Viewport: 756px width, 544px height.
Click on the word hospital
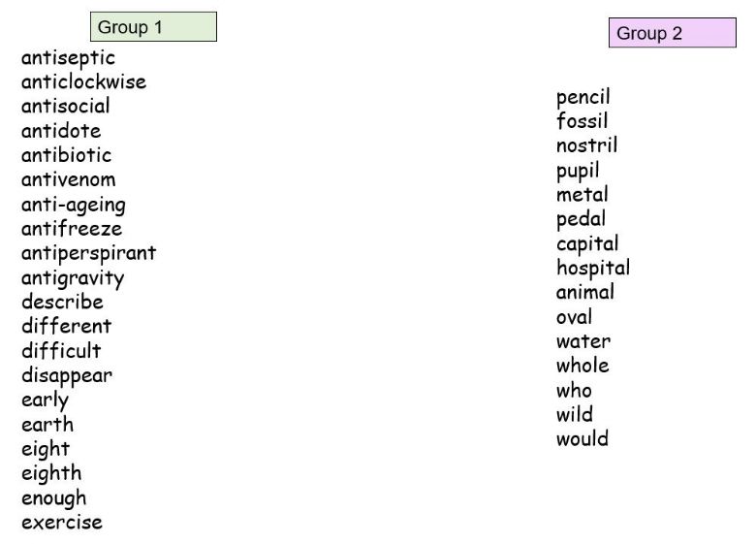point(592,268)
